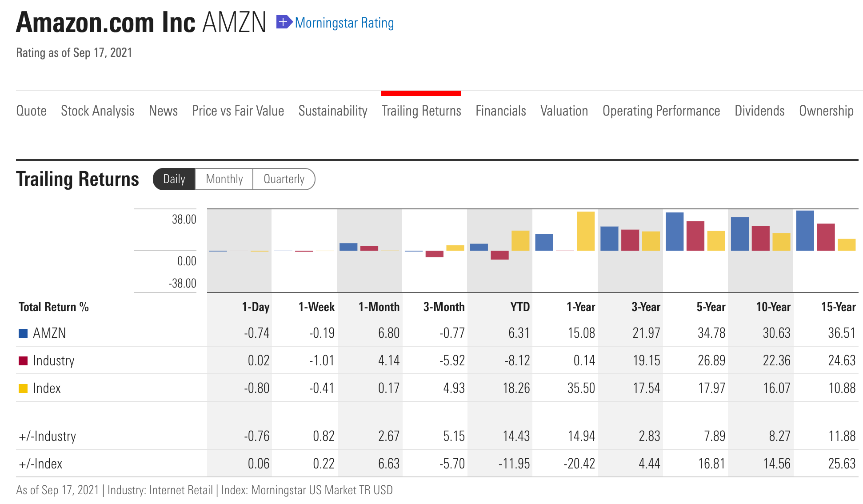Click the blue 15-Year AMZN bar
This screenshot has height=504, width=863.
[x=805, y=231]
